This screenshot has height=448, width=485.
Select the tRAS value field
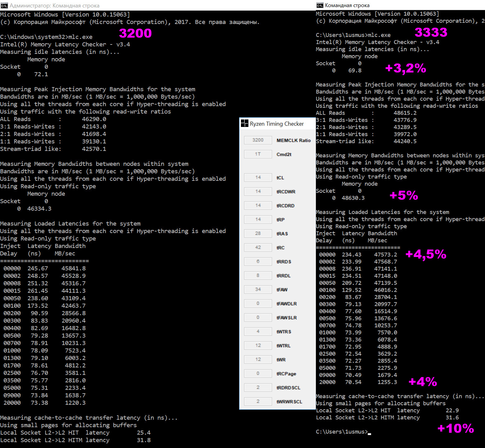258,233
